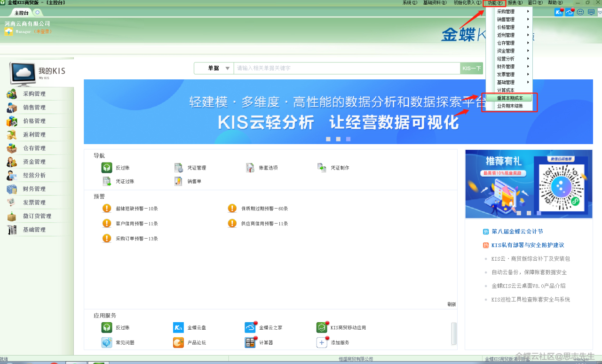Open the 报表 menu
Image resolution: width=602 pixels, height=364 pixels.
pyautogui.click(x=515, y=3)
